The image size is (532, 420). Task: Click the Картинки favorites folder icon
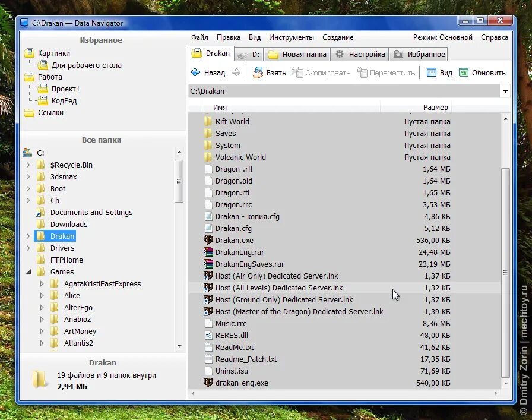tap(29, 53)
